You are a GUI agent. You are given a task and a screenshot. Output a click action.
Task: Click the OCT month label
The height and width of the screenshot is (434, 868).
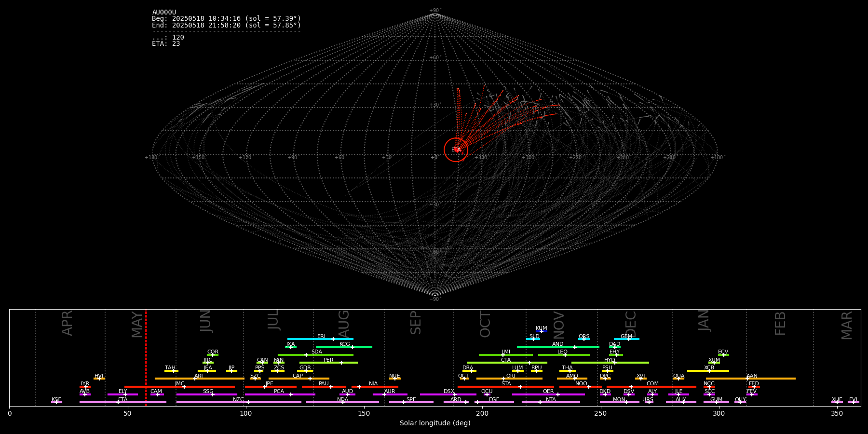485,324
